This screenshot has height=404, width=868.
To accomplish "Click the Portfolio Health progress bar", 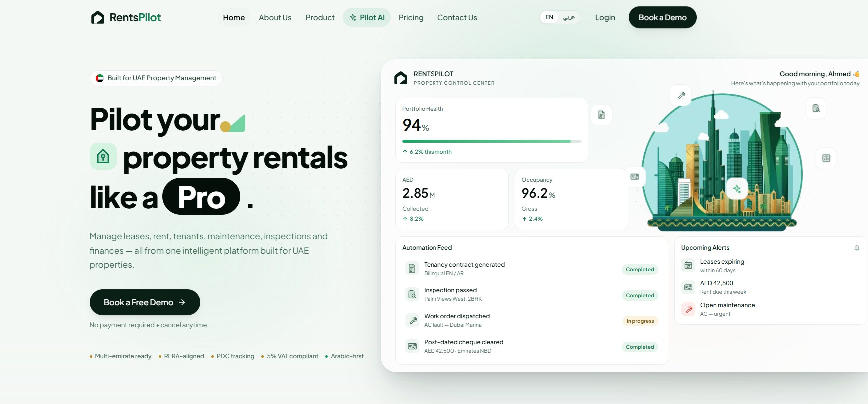I will (x=491, y=141).
